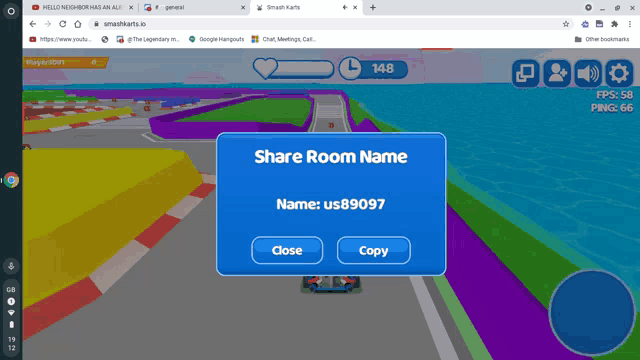Open game settings gear icon

click(619, 73)
